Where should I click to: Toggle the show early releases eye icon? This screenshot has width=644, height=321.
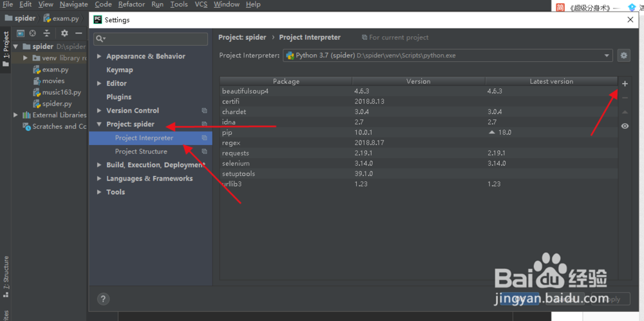[625, 126]
